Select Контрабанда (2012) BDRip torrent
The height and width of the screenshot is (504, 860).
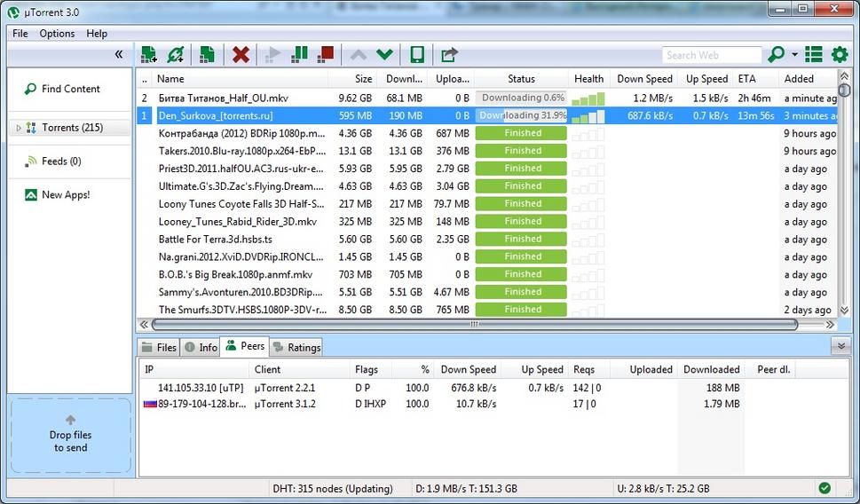[241, 133]
